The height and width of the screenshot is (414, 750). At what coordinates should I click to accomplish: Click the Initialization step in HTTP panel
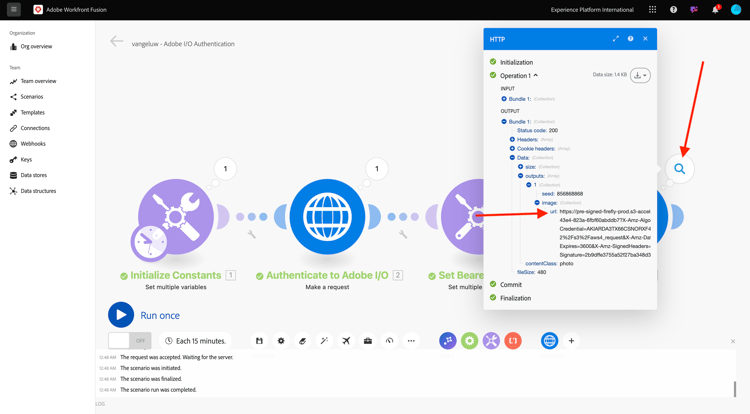pyautogui.click(x=516, y=62)
